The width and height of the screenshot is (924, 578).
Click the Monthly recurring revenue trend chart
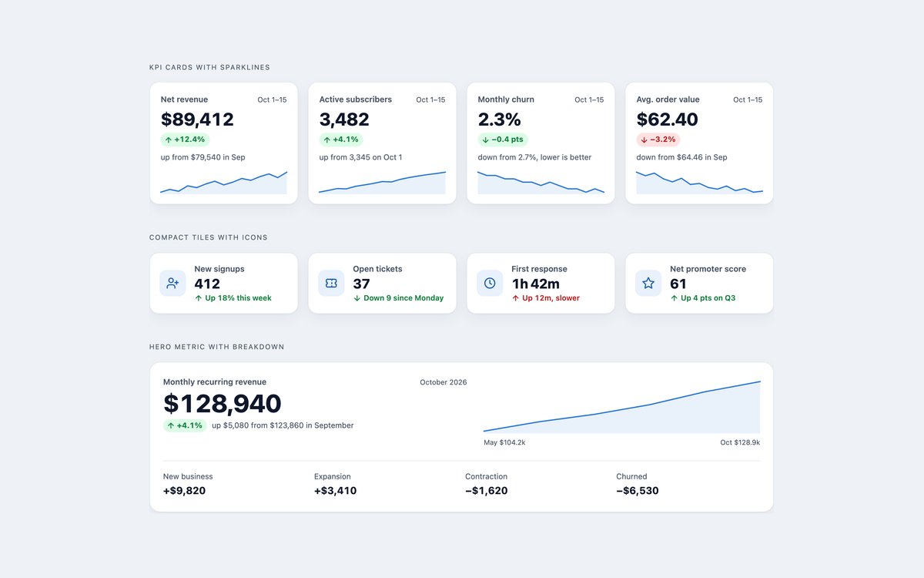[622, 407]
